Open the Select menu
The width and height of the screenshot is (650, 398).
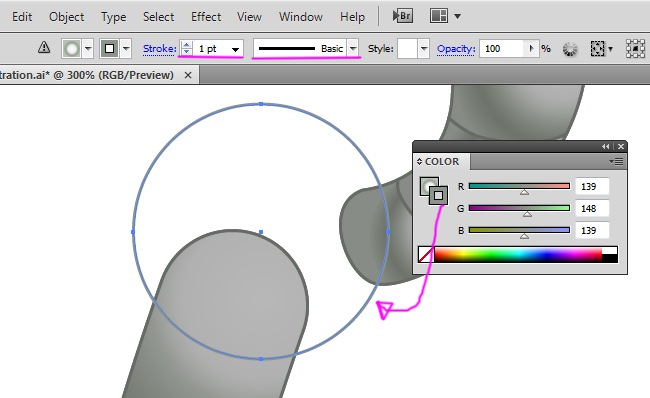pos(158,17)
